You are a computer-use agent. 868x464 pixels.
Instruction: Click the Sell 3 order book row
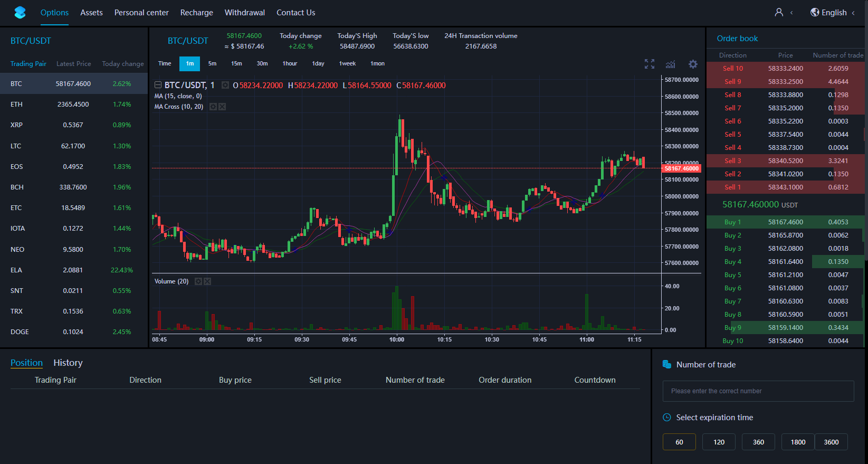[x=786, y=160]
